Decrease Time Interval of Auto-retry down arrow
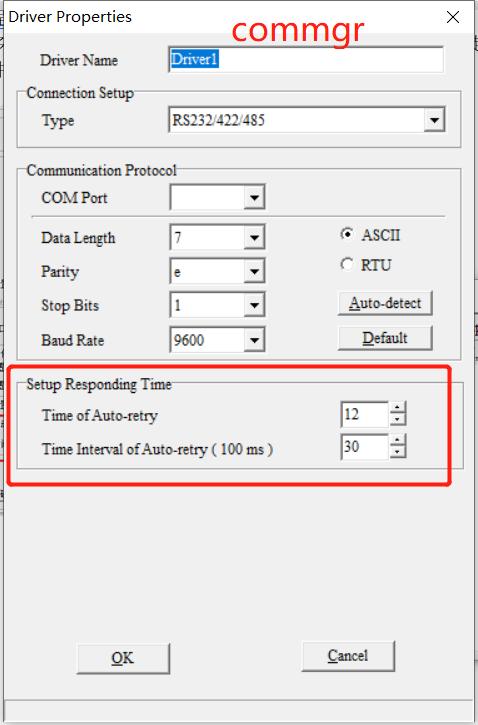This screenshot has width=478, height=725. [x=398, y=452]
